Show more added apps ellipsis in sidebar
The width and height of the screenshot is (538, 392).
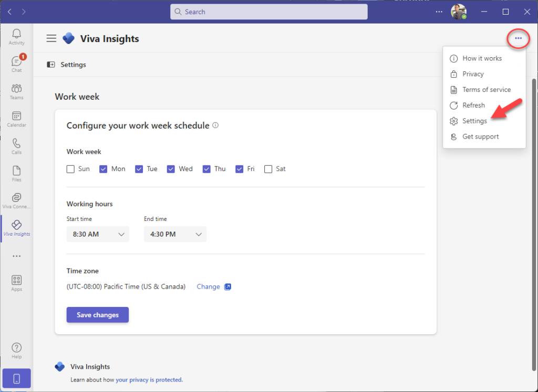pos(16,256)
